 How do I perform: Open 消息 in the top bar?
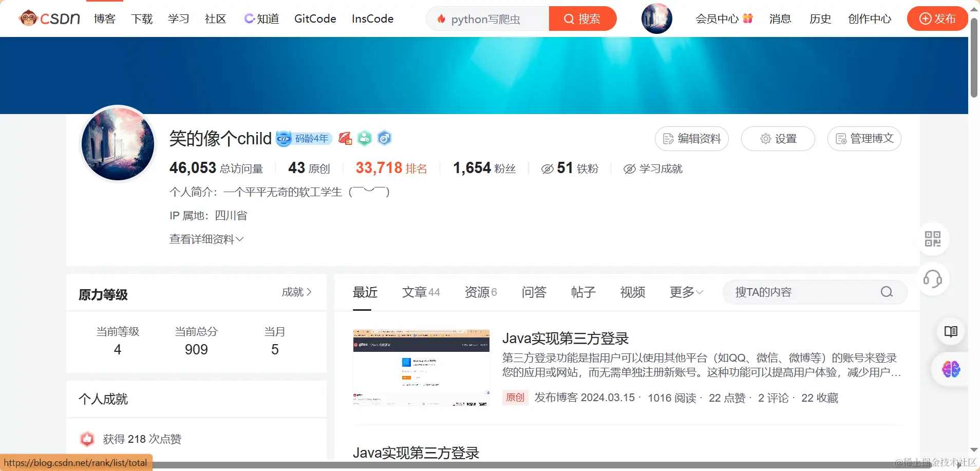pos(780,19)
